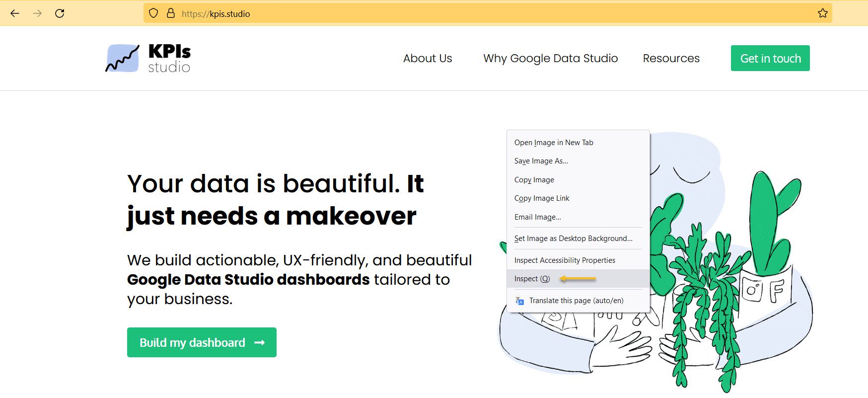Open the Resources nav link
The height and width of the screenshot is (398, 868).
671,58
